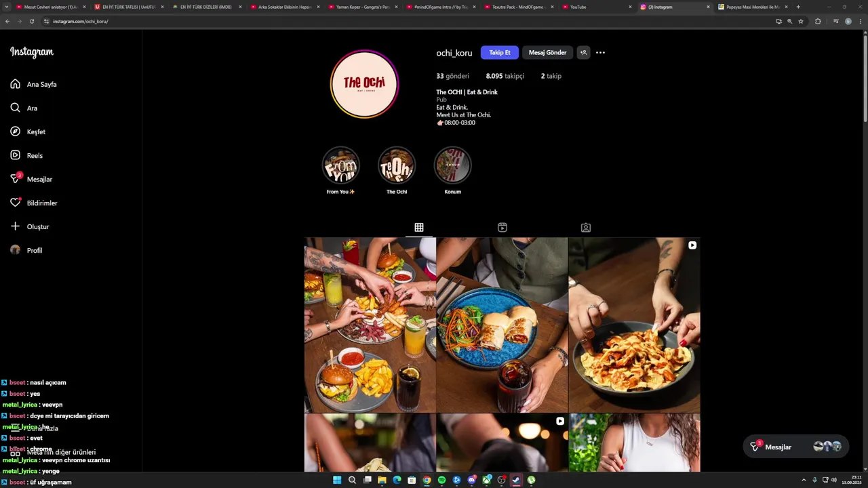Click the similar accounts suggestion icon
The height and width of the screenshot is (488, 868).
point(583,52)
